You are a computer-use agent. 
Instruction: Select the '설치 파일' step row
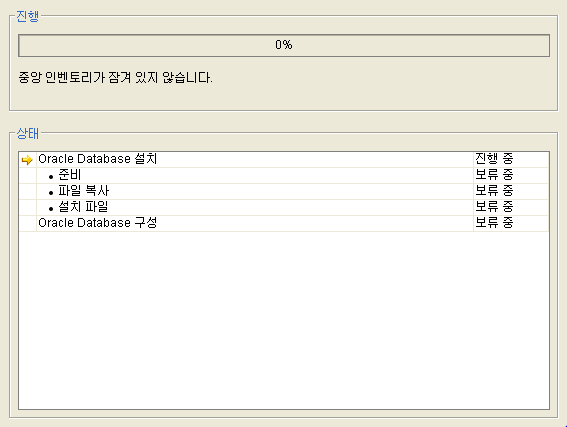pyautogui.click(x=284, y=207)
